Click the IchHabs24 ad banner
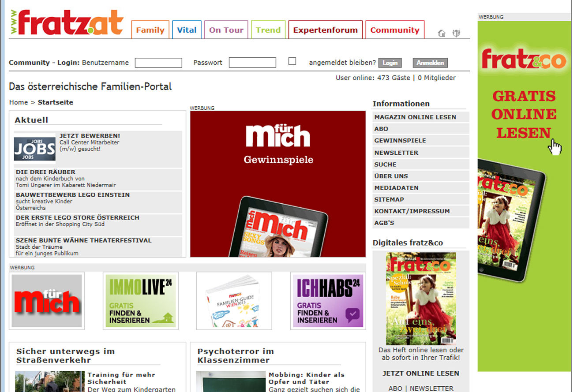581x392 pixels. (328, 301)
